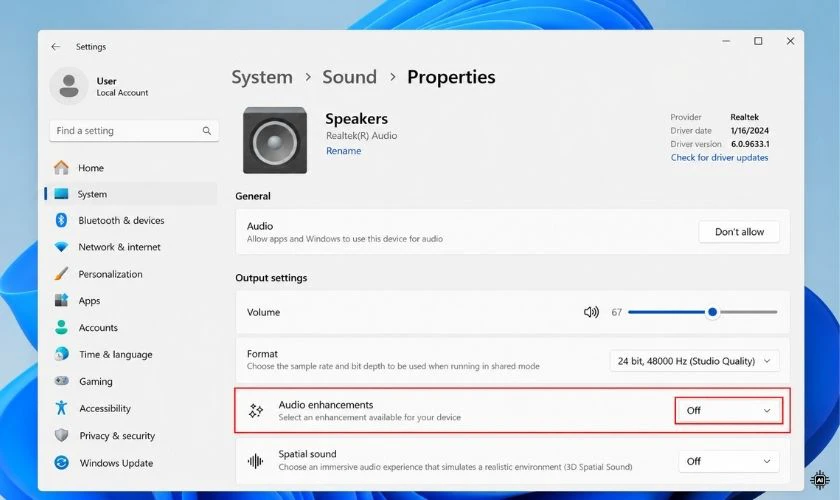Click the back arrow in Settings
The width and height of the screenshot is (840, 500).
[56, 47]
